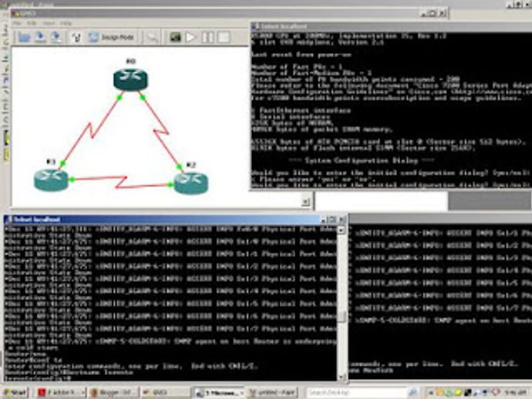The height and width of the screenshot is (399, 532).
Task: Open the console terminal icon
Action: [176, 37]
